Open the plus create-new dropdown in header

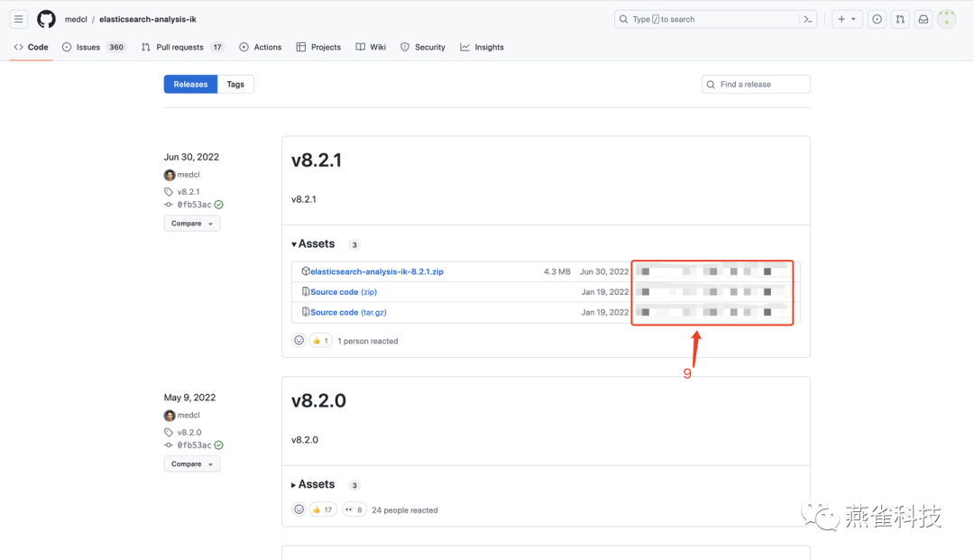(x=846, y=18)
